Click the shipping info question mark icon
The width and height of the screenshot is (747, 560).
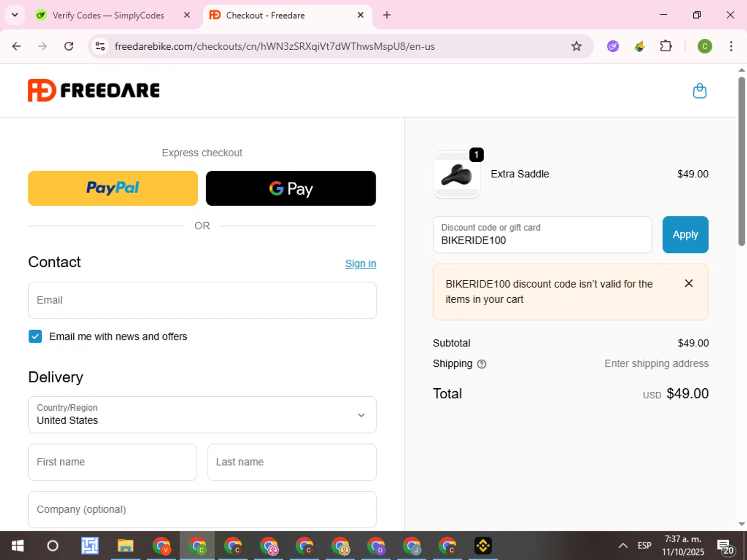(x=482, y=364)
